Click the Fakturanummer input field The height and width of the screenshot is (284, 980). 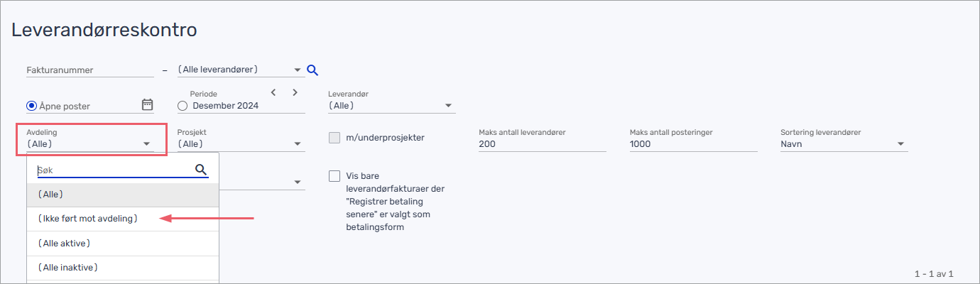90,70
